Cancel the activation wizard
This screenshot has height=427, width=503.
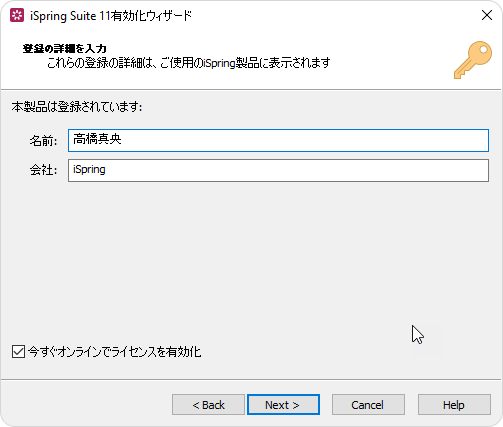(368, 405)
